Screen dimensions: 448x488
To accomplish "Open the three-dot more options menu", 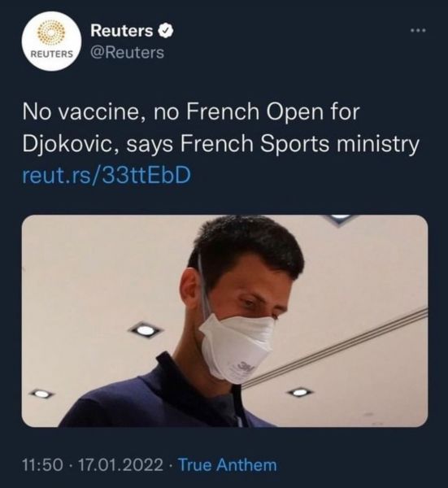I will (418, 31).
